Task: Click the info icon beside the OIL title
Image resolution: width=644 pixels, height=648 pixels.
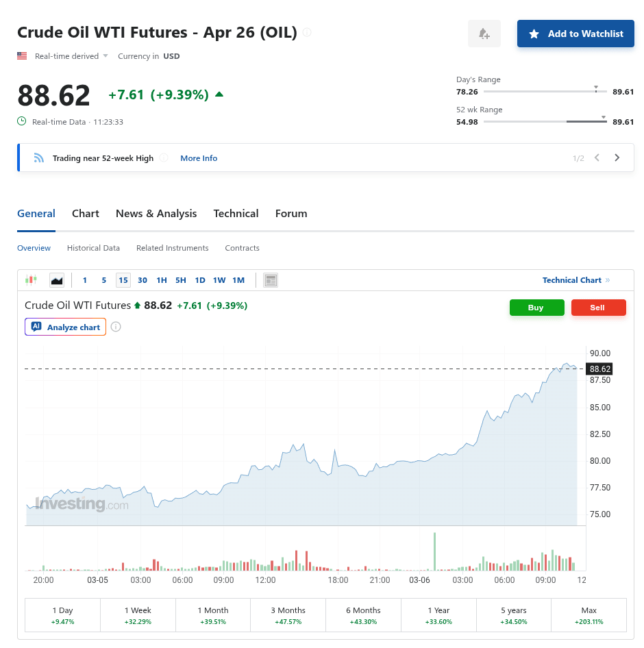Action: (307, 32)
